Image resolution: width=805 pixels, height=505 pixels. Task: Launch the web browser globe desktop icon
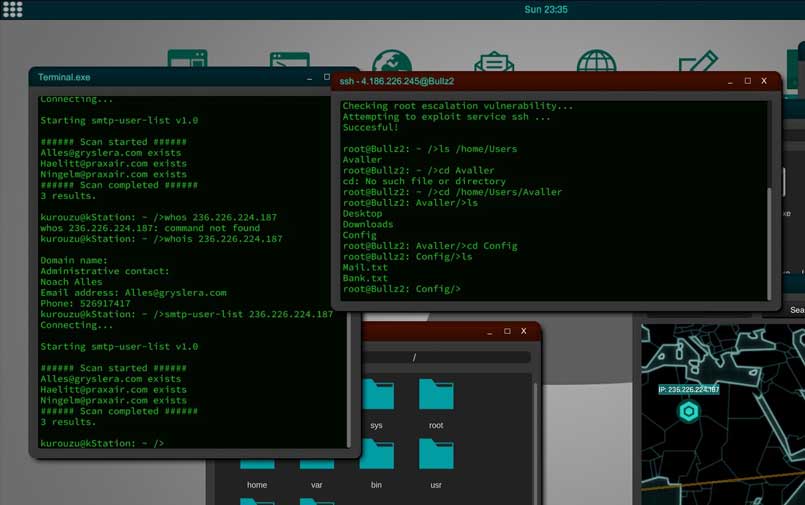tap(597, 61)
